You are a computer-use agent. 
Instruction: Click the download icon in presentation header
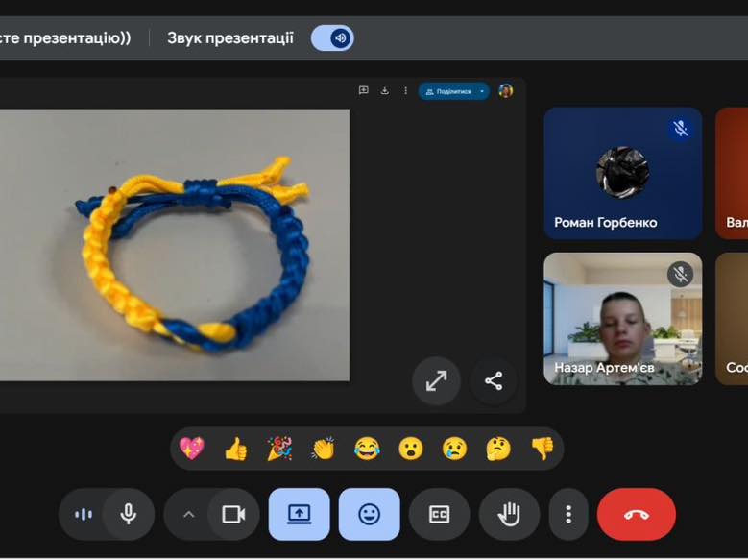click(385, 91)
